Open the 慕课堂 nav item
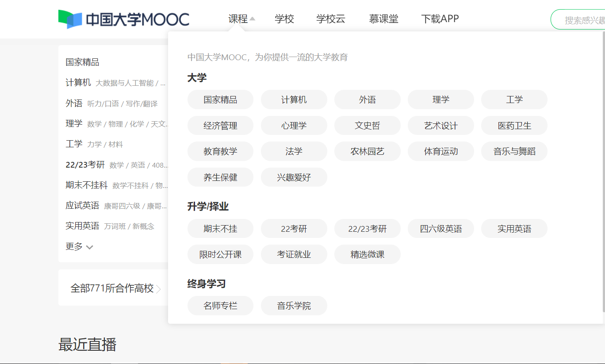This screenshot has height=364, width=605. 384,19
